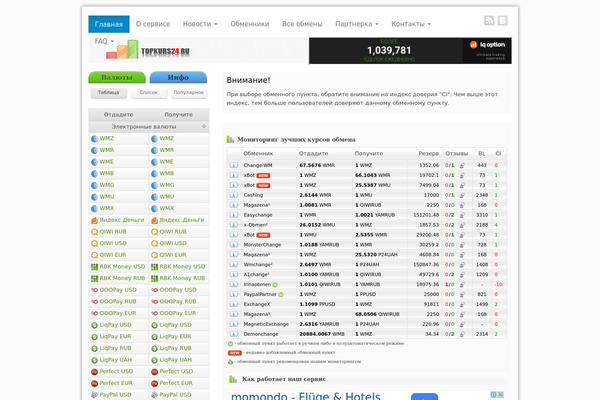Expand the Новости dropdown menu
The width and height of the screenshot is (600, 400).
click(x=200, y=24)
